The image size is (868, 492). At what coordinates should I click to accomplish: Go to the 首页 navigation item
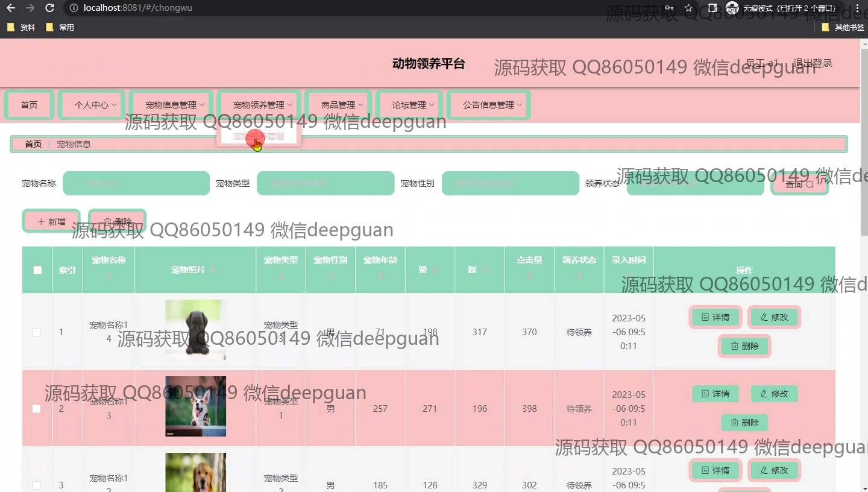point(29,105)
